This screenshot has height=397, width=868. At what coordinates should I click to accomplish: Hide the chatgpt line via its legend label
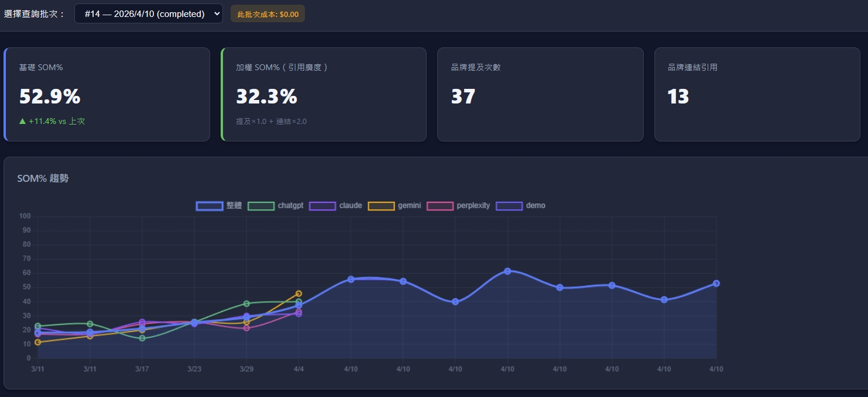click(x=290, y=206)
